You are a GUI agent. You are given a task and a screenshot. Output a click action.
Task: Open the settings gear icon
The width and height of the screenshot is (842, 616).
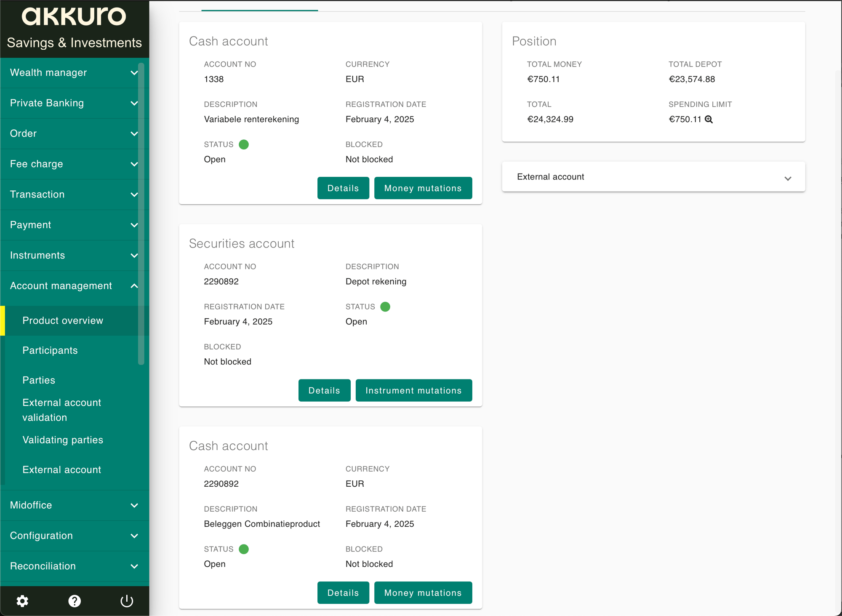pyautogui.click(x=22, y=601)
